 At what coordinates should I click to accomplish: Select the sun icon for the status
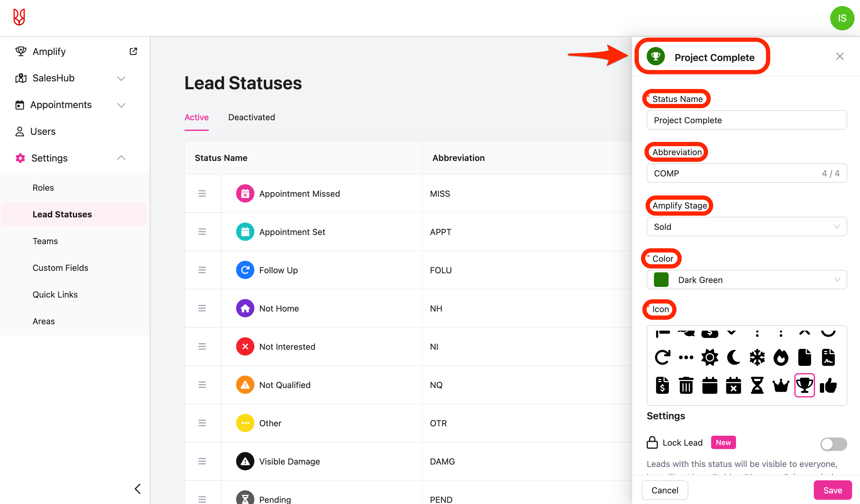tap(710, 357)
